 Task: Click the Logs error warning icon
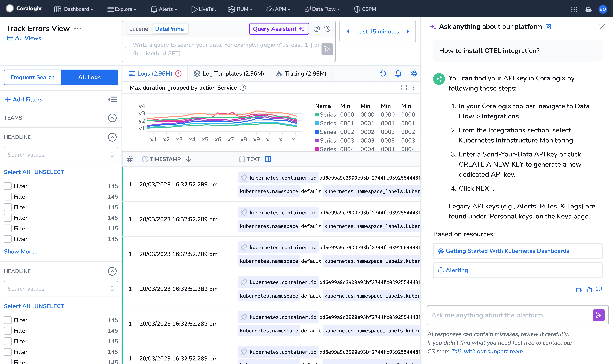pos(178,74)
